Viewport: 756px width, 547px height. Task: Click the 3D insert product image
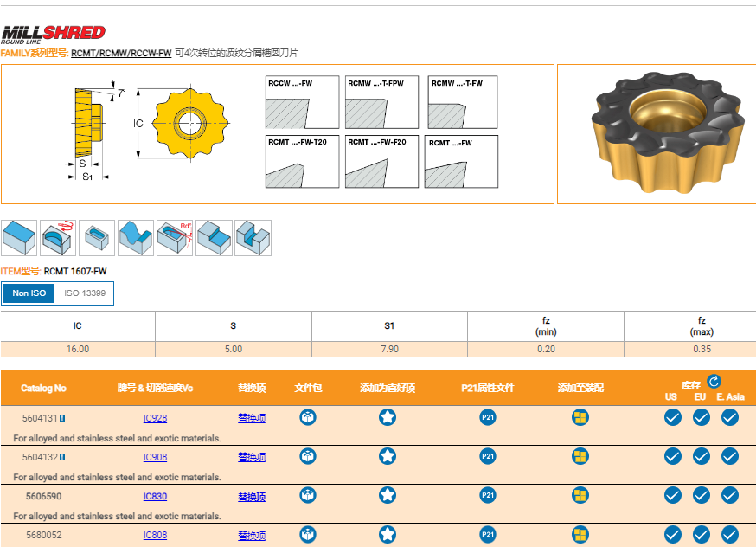[x=656, y=134]
